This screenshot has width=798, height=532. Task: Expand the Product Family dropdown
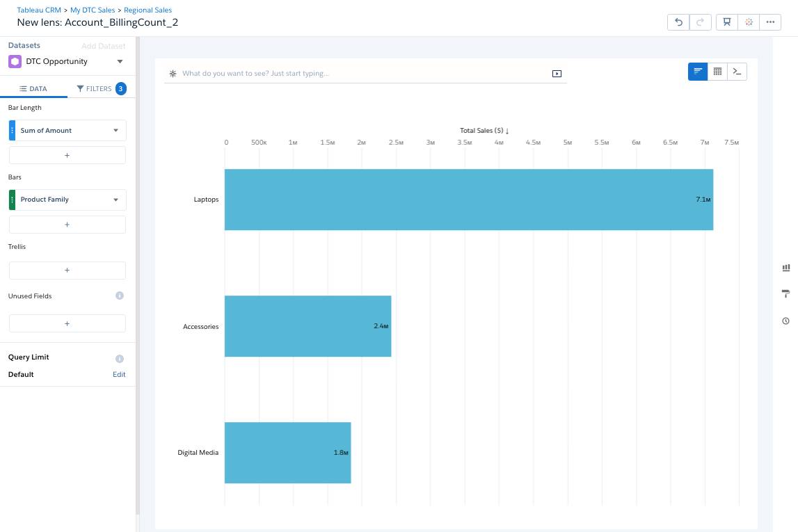[115, 200]
